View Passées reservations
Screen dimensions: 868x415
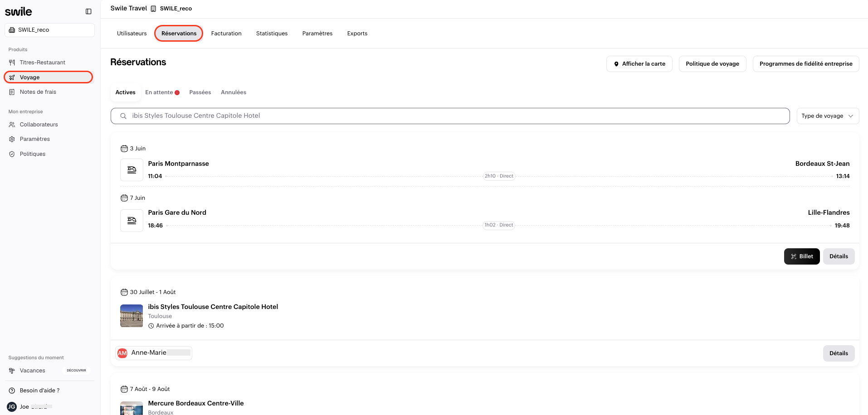click(x=200, y=92)
